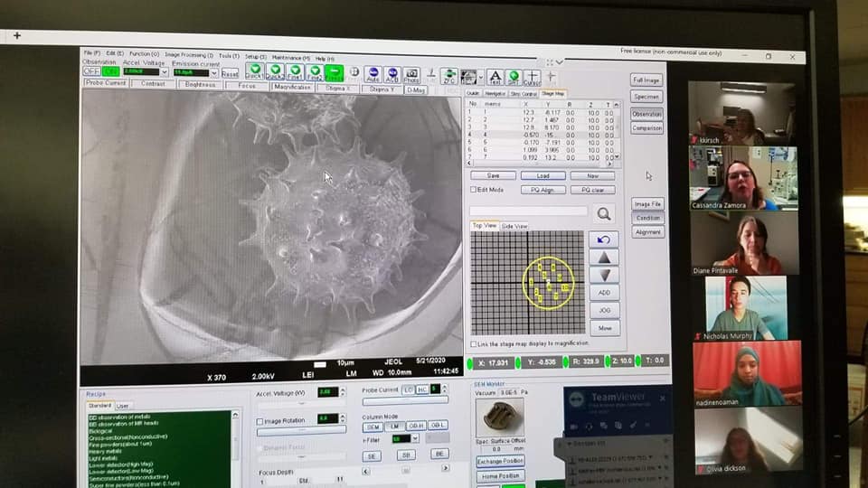The image size is (868, 488).
Task: Switch to the Stage Map tab
Action: (x=552, y=93)
